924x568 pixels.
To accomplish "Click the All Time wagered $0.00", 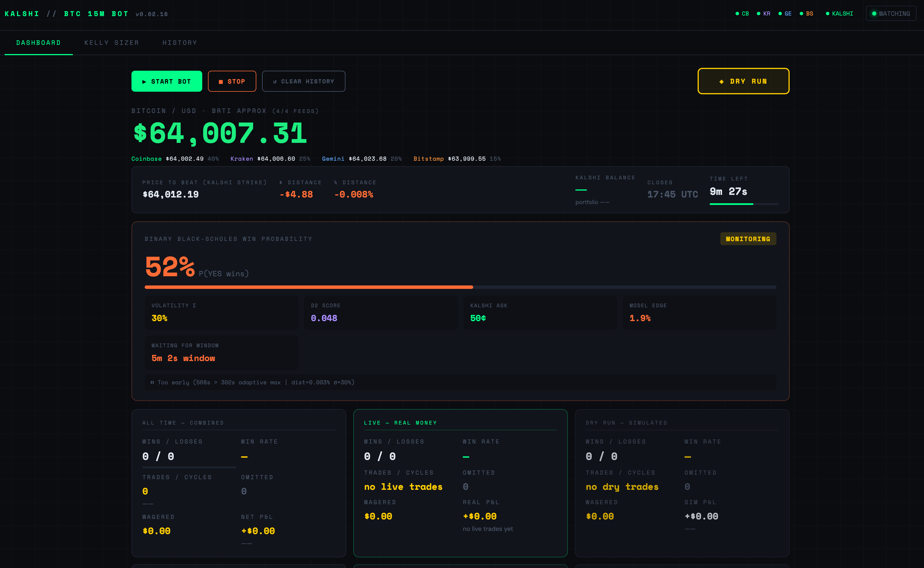I will (x=156, y=531).
